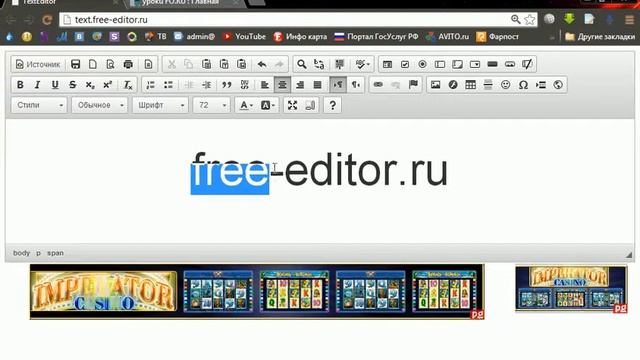640x360 pixels.
Task: Open the text color picker
Action: pyautogui.click(x=246, y=105)
